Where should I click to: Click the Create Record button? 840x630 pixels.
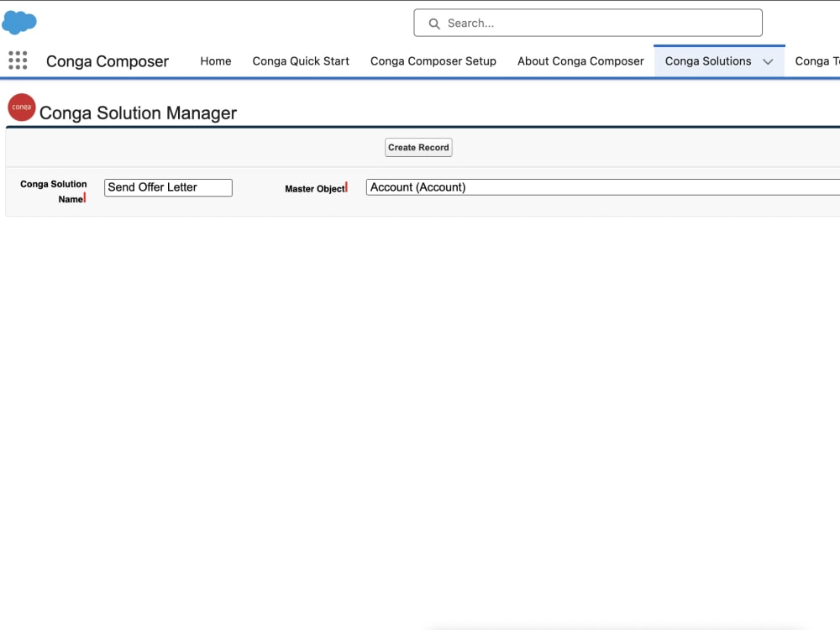[x=418, y=147]
